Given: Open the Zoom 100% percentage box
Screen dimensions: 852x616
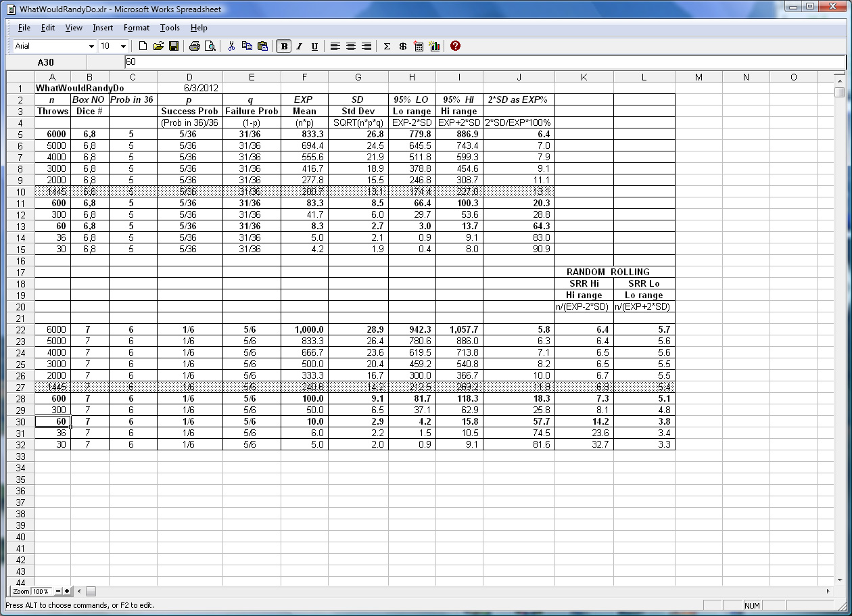Looking at the screenshot, I should 41,592.
